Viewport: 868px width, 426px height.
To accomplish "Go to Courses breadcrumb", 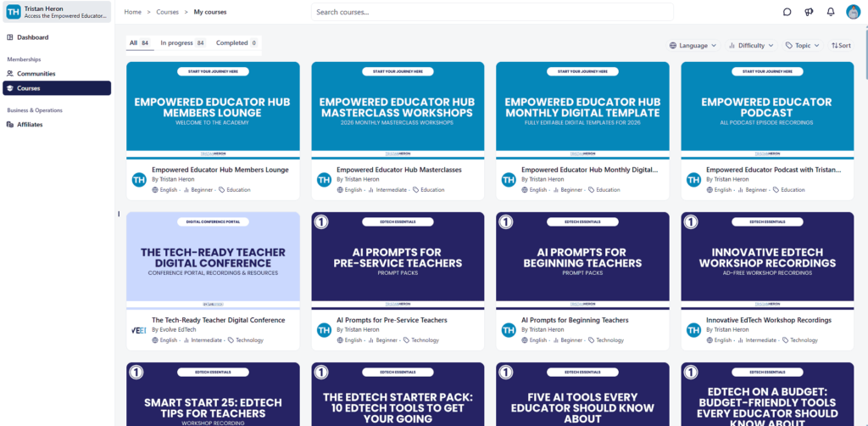I will [168, 12].
